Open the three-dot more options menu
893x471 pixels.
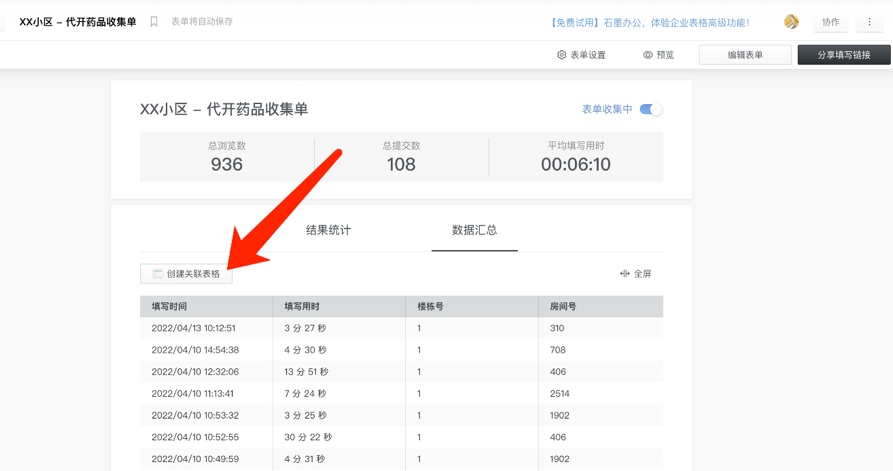[869, 22]
